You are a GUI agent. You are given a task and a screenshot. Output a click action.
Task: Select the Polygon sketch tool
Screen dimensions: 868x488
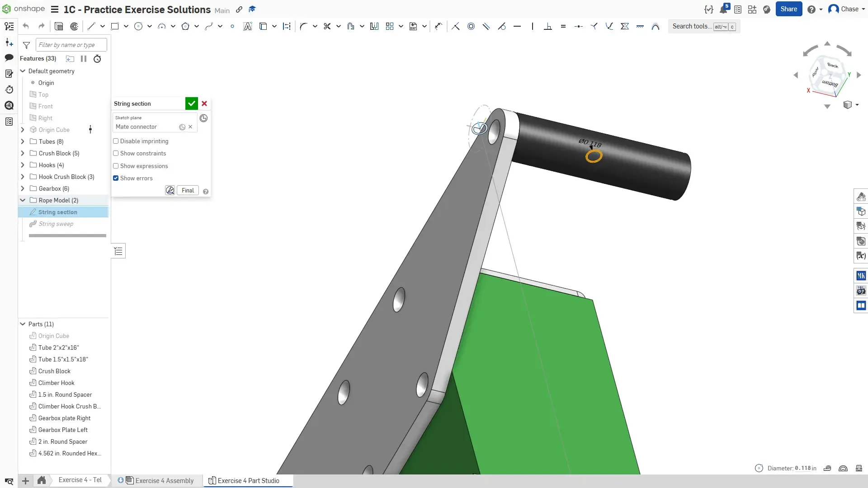(185, 26)
